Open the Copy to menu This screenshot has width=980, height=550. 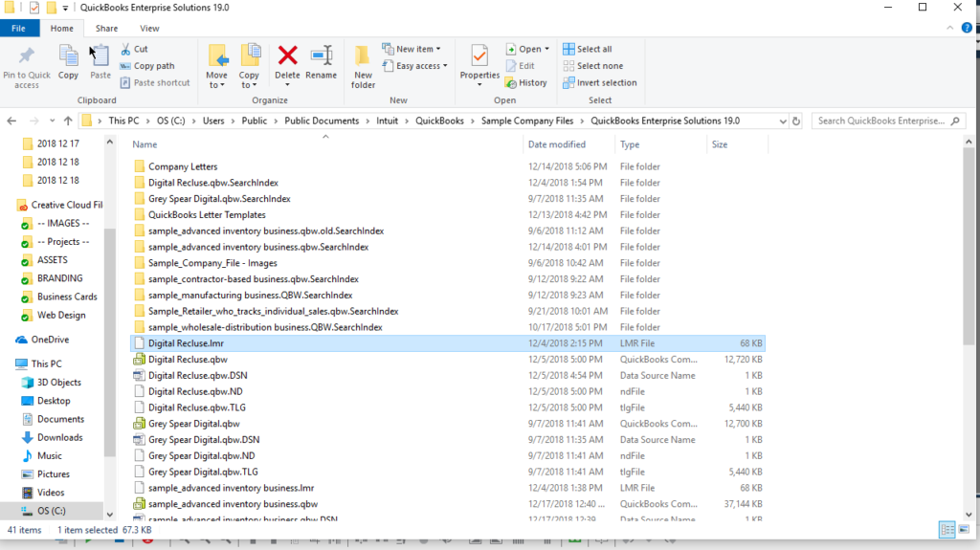(x=250, y=66)
